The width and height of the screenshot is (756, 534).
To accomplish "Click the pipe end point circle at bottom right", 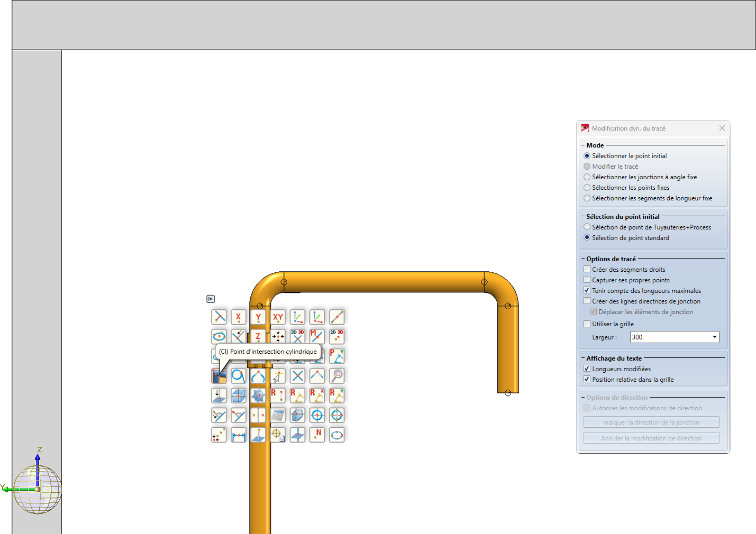I will (x=508, y=393).
